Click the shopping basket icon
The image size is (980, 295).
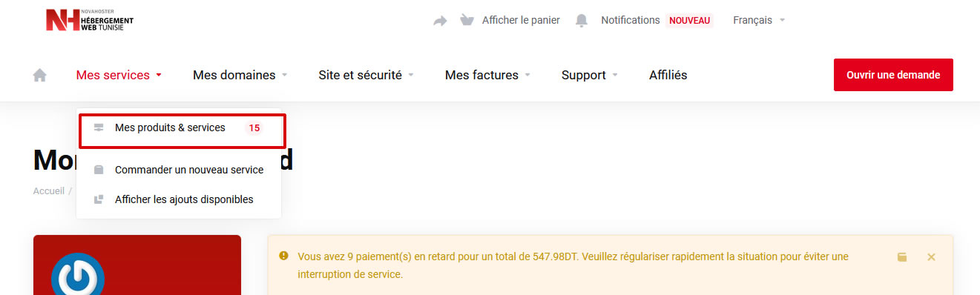(467, 20)
